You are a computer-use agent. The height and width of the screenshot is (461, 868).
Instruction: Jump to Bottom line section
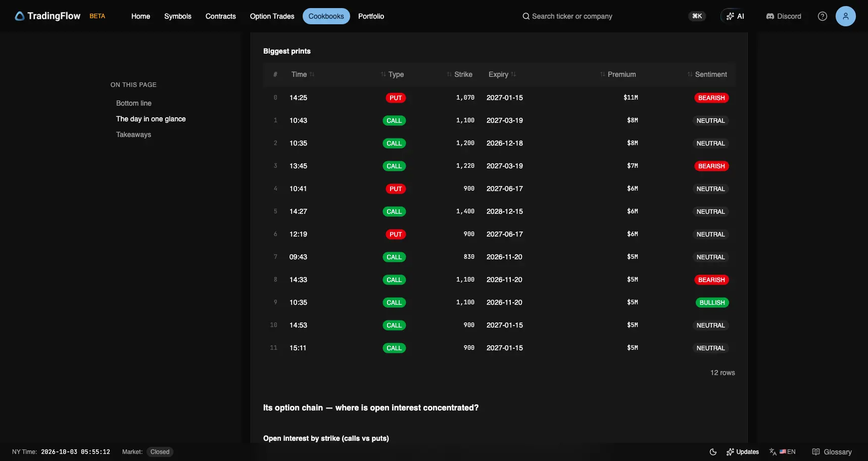(134, 103)
